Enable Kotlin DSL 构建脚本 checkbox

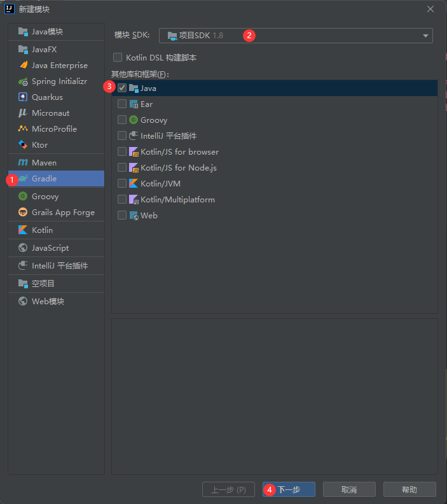tap(118, 57)
